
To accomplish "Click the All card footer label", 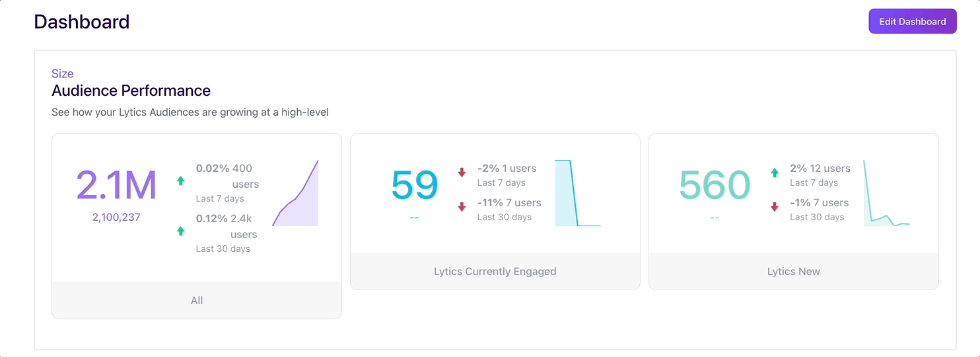I will click(x=197, y=300).
